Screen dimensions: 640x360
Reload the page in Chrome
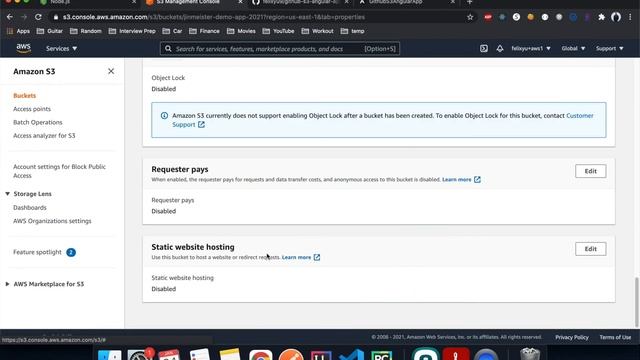pos(38,17)
